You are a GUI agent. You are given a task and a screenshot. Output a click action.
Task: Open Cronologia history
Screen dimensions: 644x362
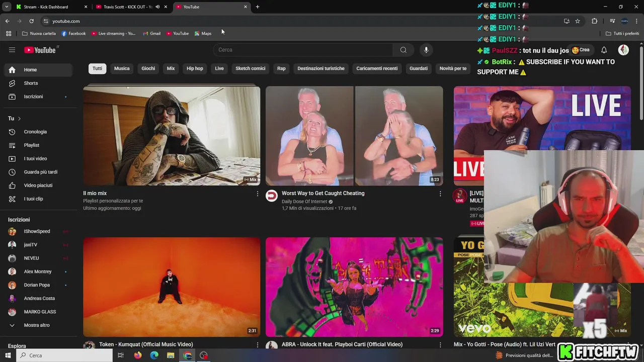coord(38,132)
